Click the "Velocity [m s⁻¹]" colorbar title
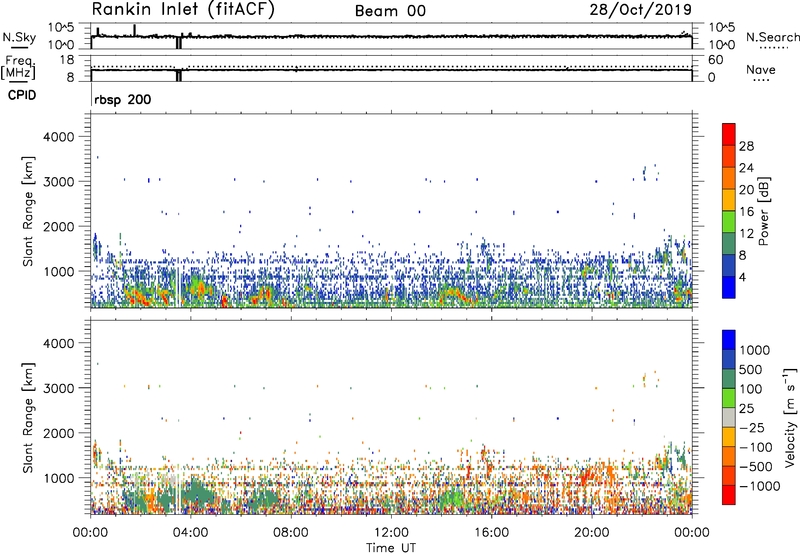 click(790, 417)
